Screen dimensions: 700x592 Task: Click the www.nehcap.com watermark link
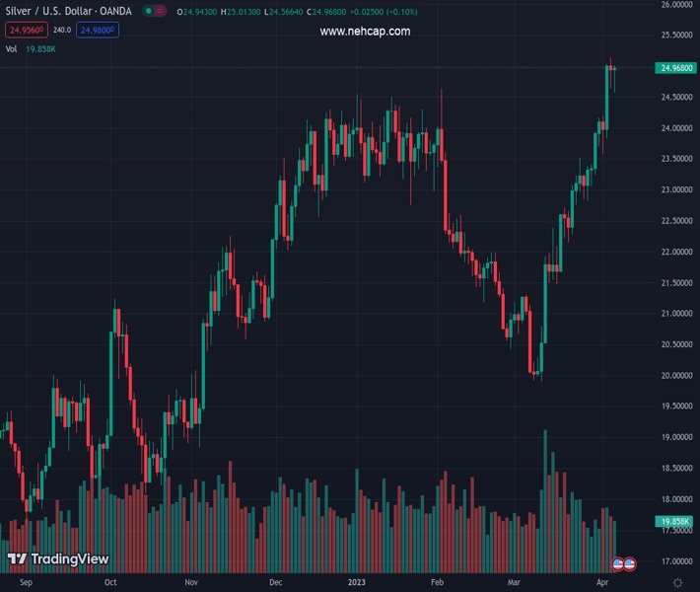(x=365, y=32)
